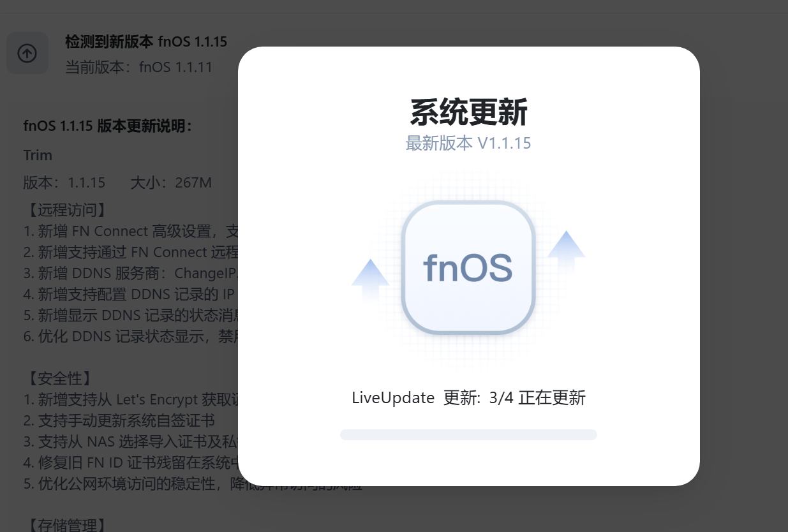Click the LiveUpdate 更新: 3/4 正在更新 status text
Image resolution: width=788 pixels, height=532 pixels.
click(468, 398)
